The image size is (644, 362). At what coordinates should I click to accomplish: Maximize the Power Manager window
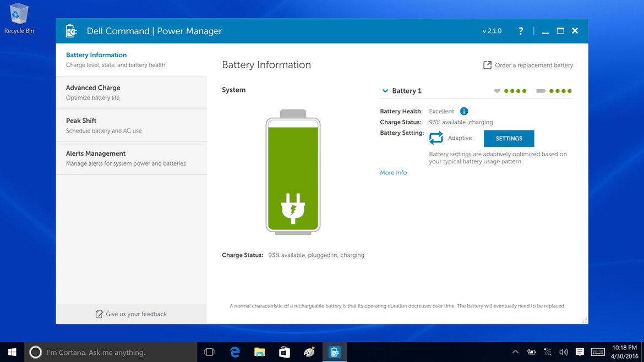tap(560, 31)
